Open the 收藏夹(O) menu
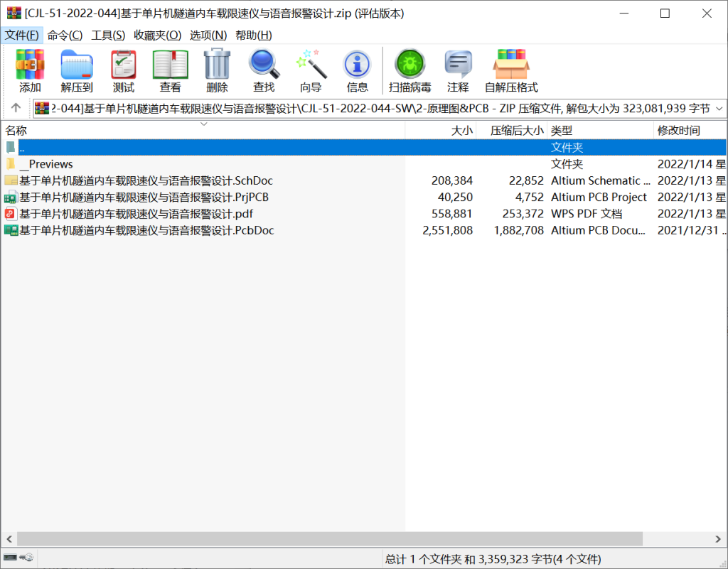This screenshot has height=569, width=728. tap(157, 35)
